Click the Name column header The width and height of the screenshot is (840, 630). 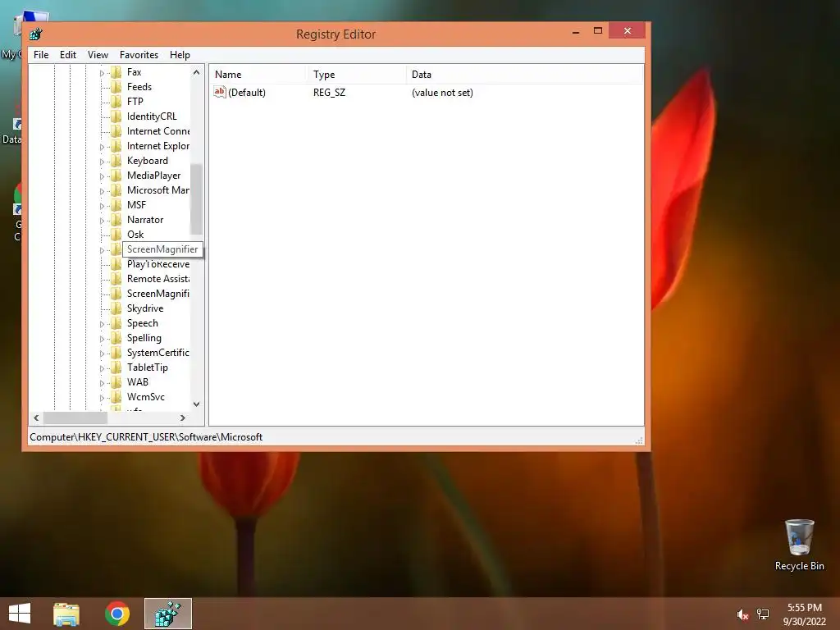click(258, 75)
